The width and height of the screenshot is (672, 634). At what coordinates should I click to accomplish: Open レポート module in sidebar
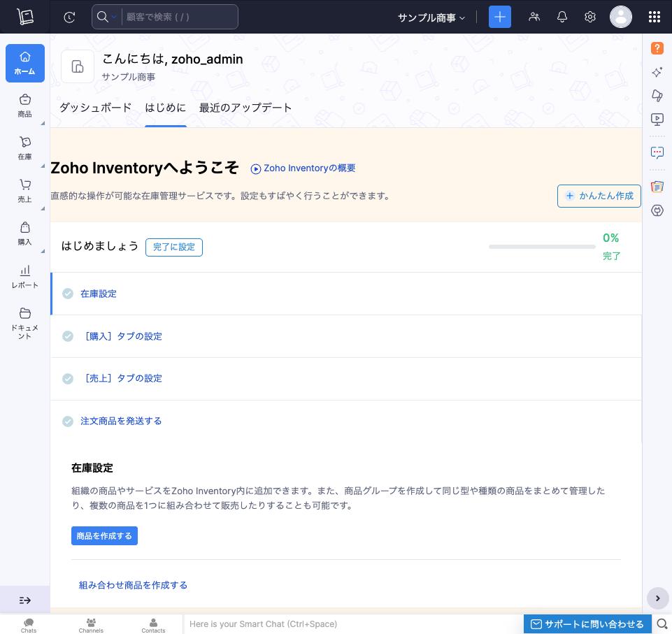25,277
